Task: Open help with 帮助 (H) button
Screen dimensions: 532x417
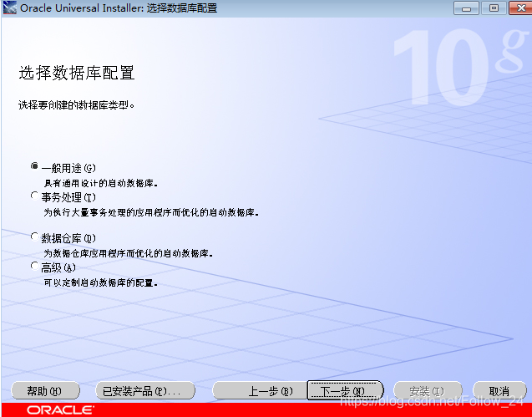Action: (45, 391)
